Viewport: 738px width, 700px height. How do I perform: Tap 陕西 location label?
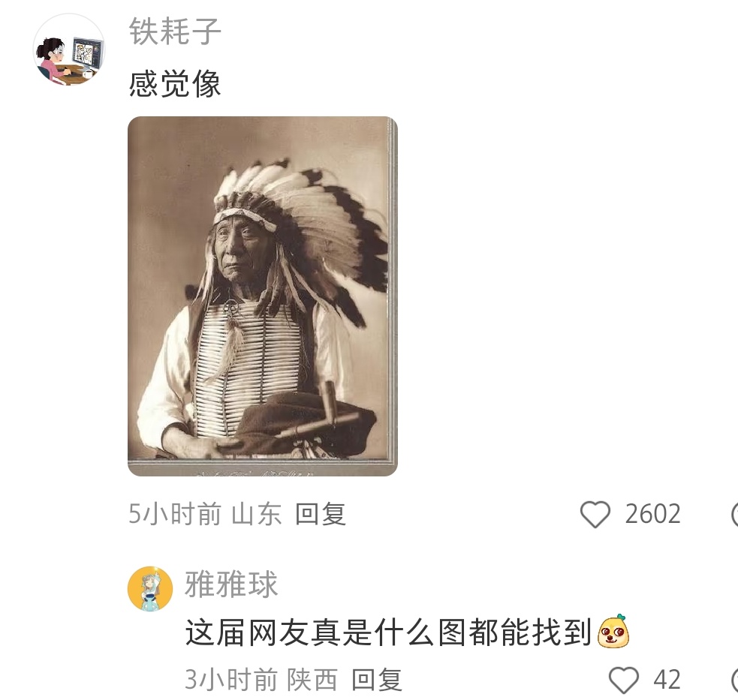click(x=313, y=680)
